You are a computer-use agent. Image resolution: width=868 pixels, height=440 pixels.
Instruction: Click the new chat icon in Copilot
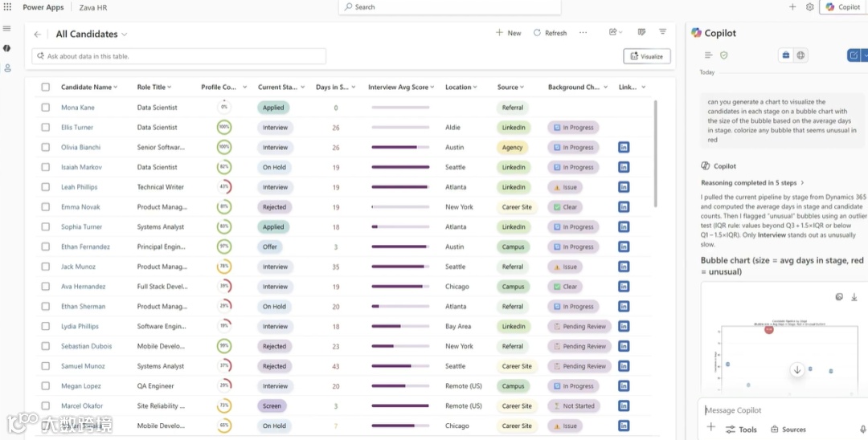click(x=854, y=55)
